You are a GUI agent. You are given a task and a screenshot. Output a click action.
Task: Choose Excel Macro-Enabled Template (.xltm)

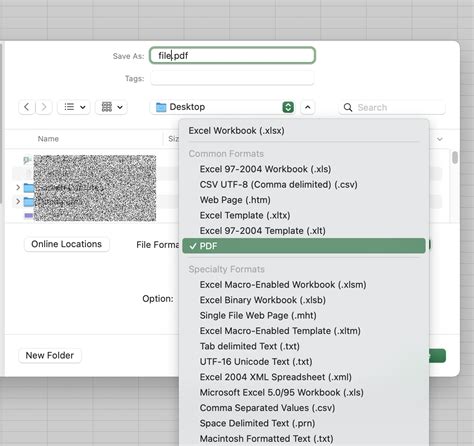click(304, 331)
